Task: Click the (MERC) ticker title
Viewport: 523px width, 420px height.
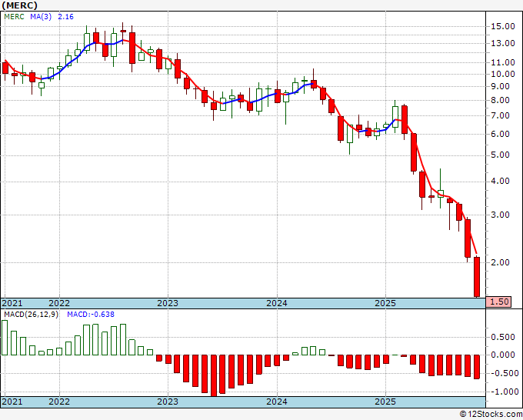Action: coord(20,5)
